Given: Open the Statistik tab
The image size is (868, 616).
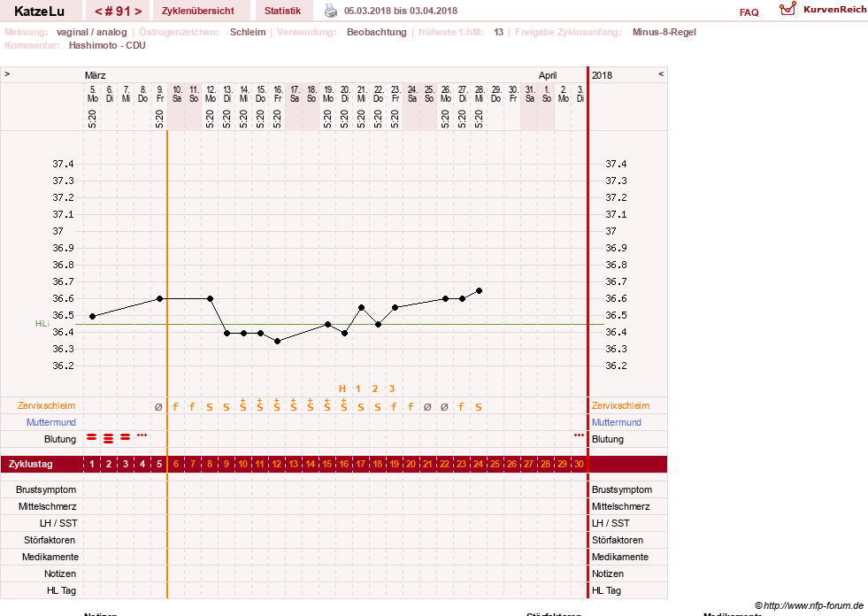Looking at the screenshot, I should click(x=282, y=11).
